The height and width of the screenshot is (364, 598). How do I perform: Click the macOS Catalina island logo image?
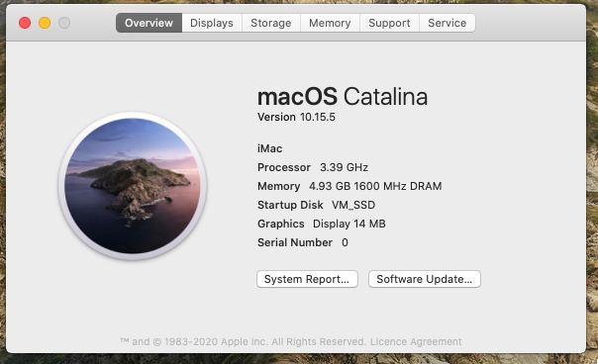[x=133, y=186]
